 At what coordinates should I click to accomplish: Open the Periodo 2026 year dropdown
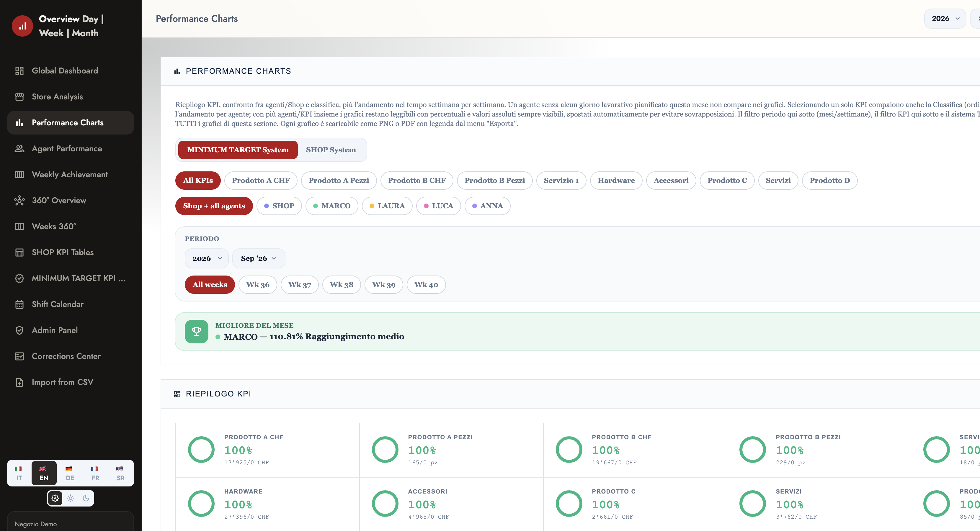click(x=207, y=258)
